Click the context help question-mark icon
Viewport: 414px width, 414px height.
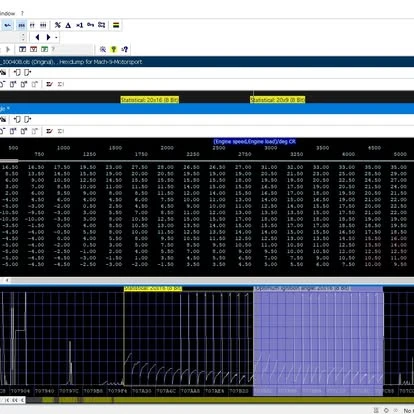(124, 49)
